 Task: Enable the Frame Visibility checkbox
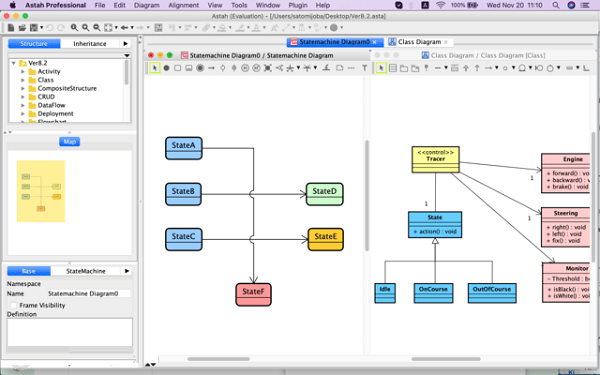[14, 305]
